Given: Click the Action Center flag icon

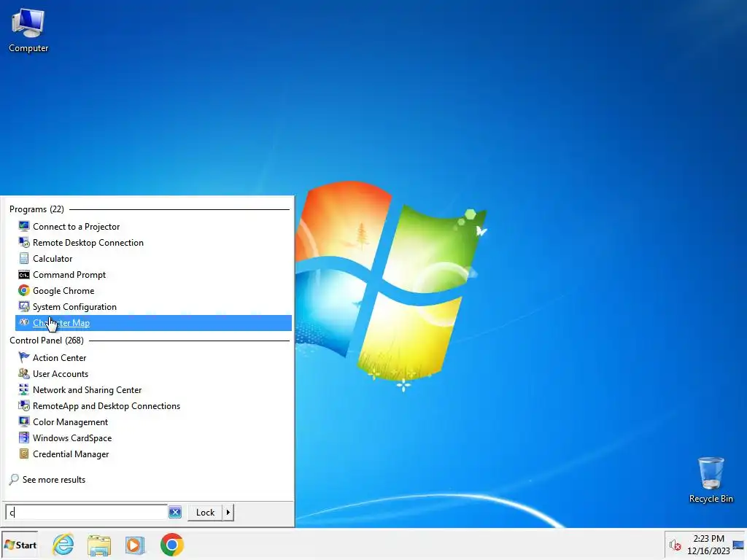Looking at the screenshot, I should click(x=24, y=357).
